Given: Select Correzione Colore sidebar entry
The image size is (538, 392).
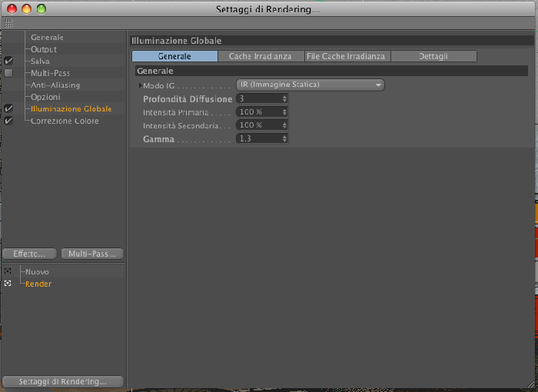Looking at the screenshot, I should tap(65, 121).
